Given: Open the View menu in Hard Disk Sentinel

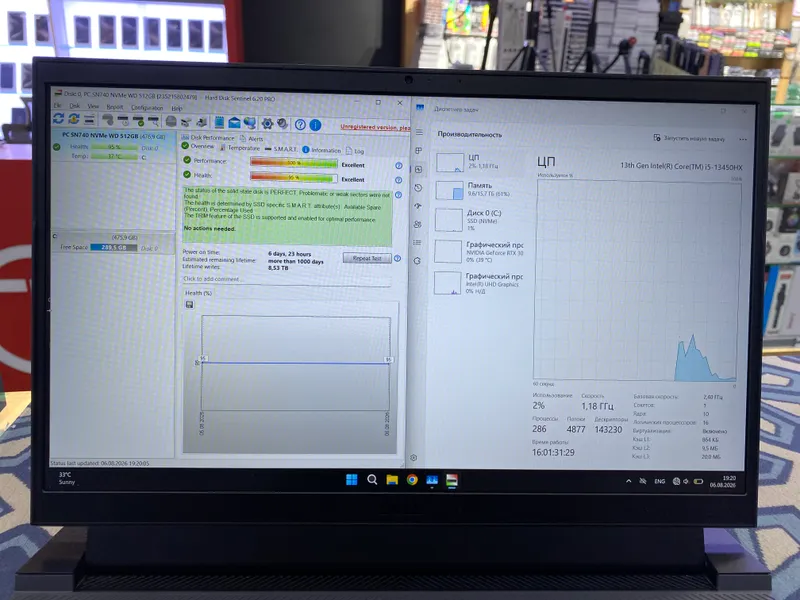Looking at the screenshot, I should tap(93, 107).
